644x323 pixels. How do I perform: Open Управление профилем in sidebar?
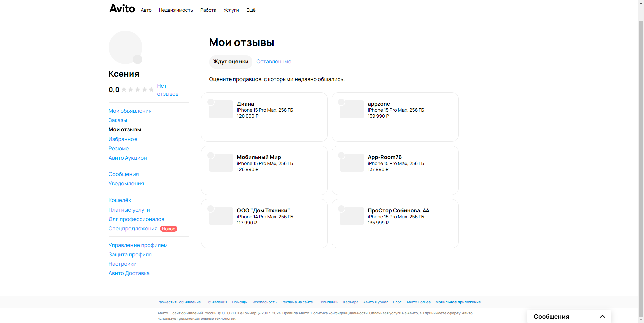pyautogui.click(x=138, y=245)
